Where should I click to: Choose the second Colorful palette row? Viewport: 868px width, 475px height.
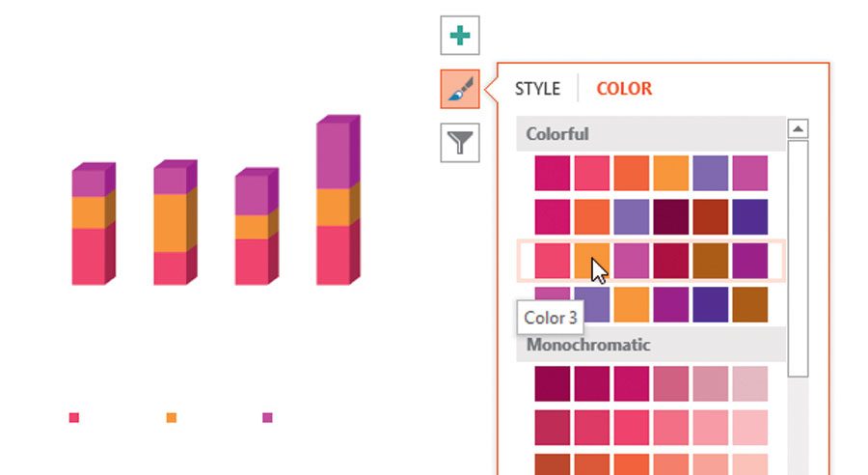[x=651, y=216]
